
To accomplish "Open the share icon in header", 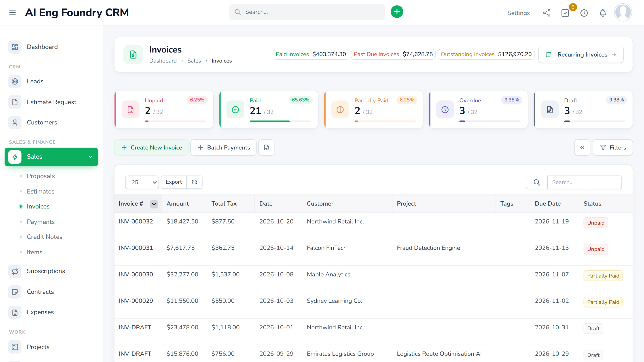I will pos(547,13).
